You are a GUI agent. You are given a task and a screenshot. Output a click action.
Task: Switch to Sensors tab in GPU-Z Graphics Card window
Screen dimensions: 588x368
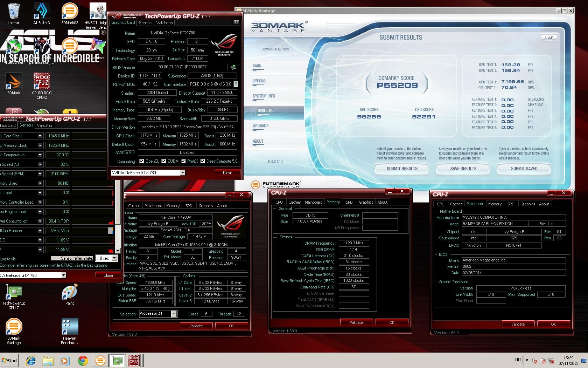pyautogui.click(x=146, y=23)
